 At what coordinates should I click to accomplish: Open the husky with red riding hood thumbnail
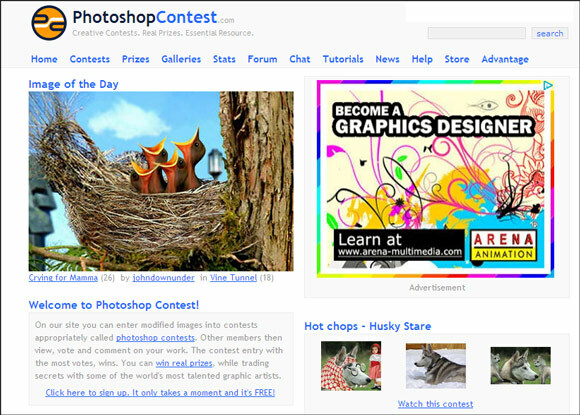[351, 366]
